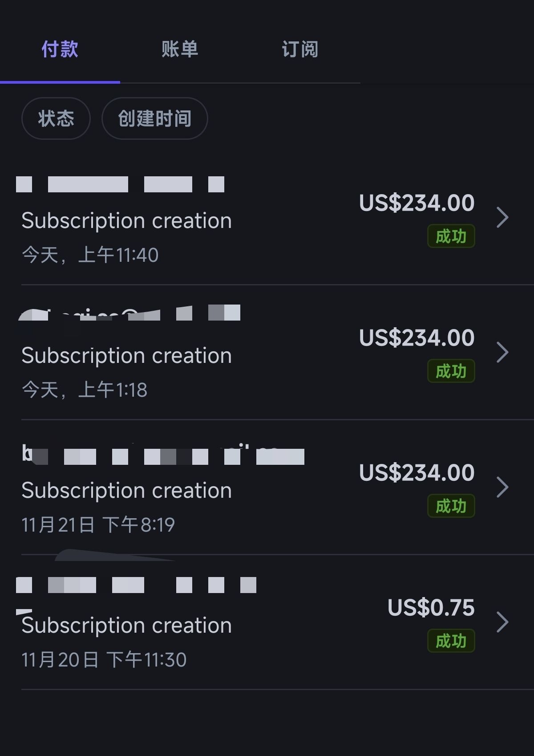Expand the 今天 上午11:40 payment chevron
Image resolution: width=534 pixels, height=756 pixels.
click(x=502, y=218)
